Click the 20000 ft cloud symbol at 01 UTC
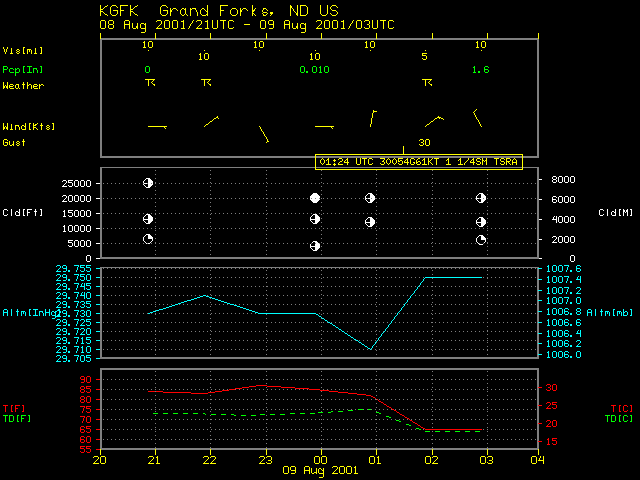Image resolution: width=640 pixels, height=480 pixels. tap(370, 198)
